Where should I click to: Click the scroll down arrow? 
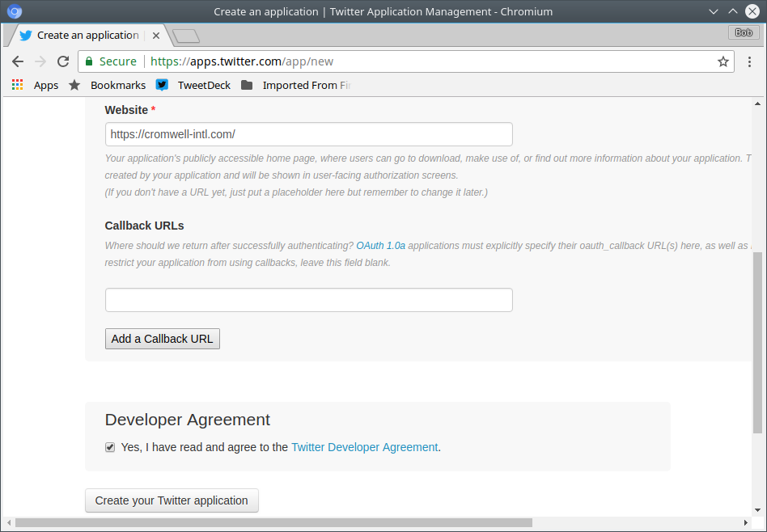tap(757, 510)
